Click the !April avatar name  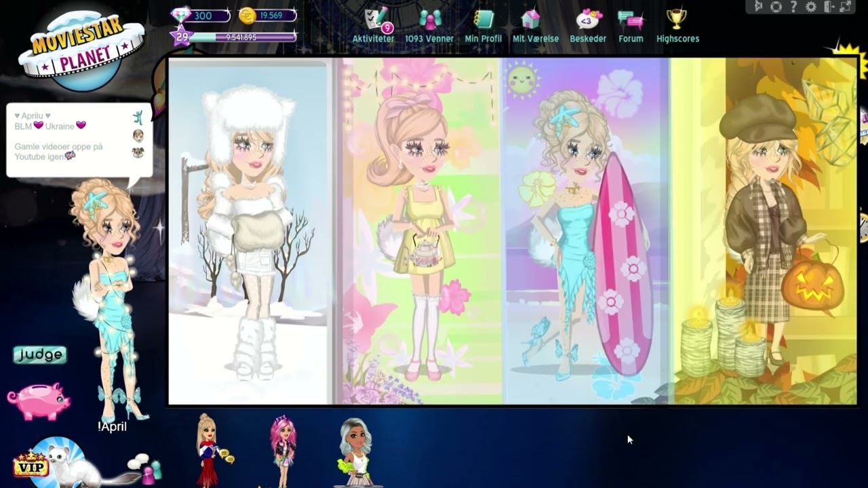point(112,427)
